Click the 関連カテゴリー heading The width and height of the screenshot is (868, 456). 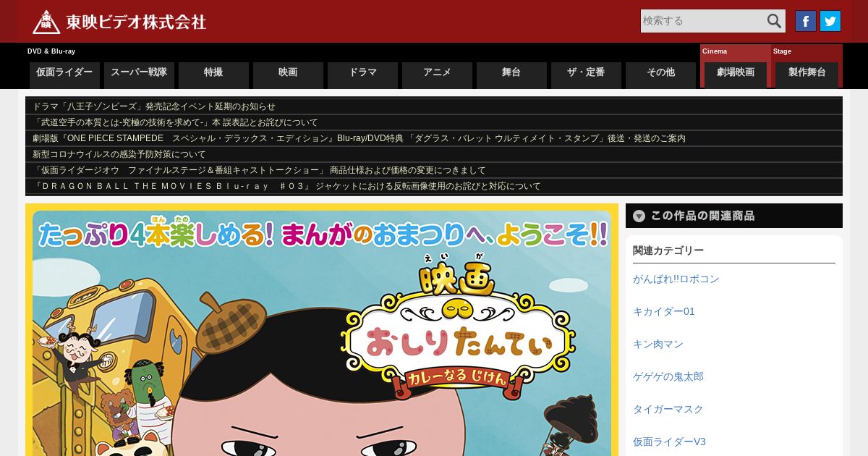coord(668,250)
